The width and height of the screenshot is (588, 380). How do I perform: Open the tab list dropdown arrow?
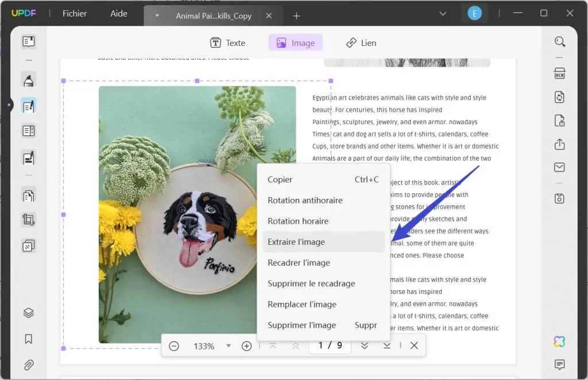pos(157,16)
